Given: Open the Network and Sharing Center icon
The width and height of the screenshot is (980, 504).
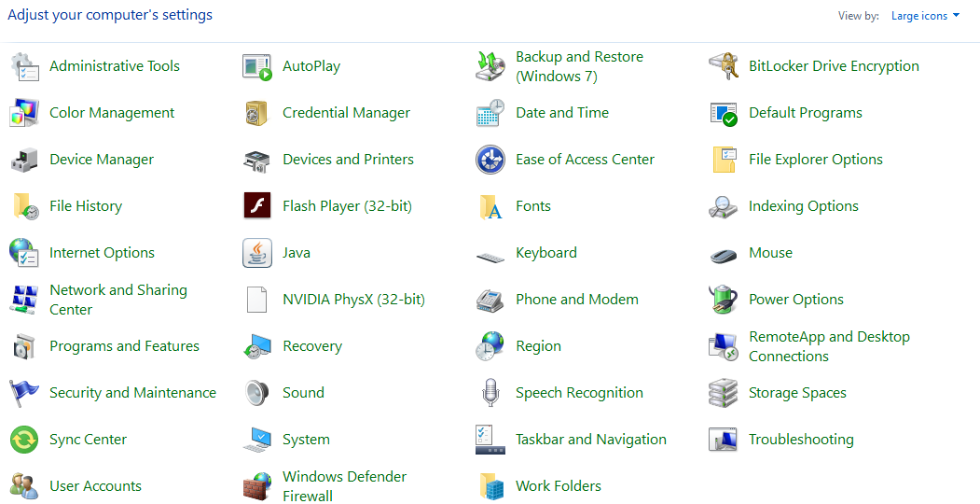Looking at the screenshot, I should [25, 300].
